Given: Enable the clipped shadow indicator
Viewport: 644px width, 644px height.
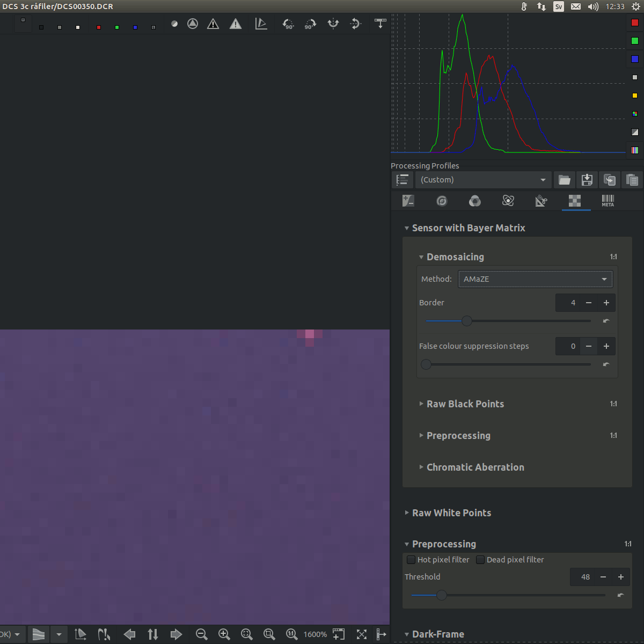Looking at the screenshot, I should [x=213, y=24].
